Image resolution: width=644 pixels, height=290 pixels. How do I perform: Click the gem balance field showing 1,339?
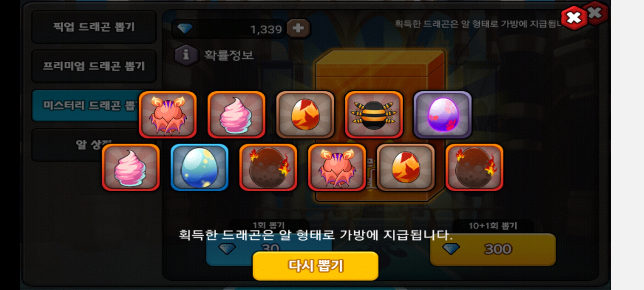pos(229,28)
